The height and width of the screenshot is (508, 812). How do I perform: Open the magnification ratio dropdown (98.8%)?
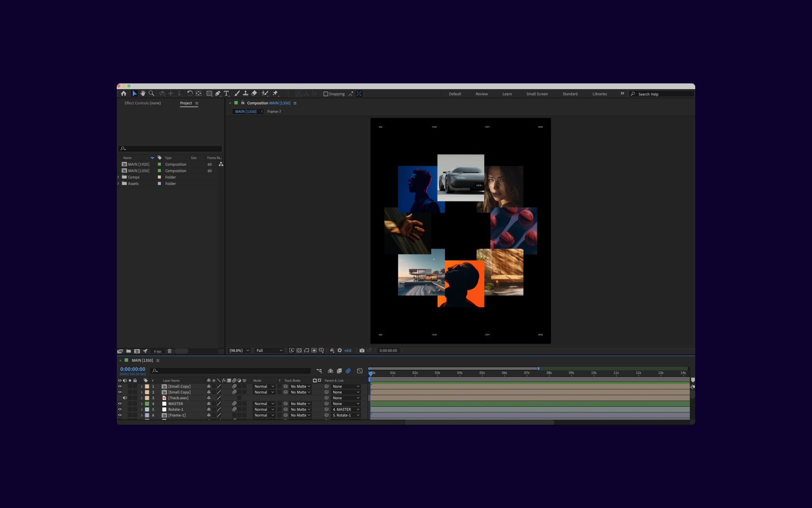coord(239,351)
